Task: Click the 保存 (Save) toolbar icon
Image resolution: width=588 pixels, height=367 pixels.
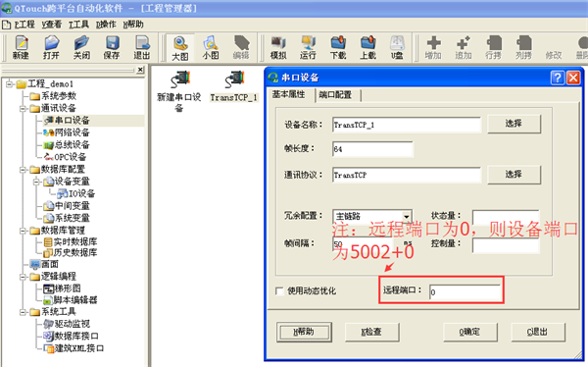Action: (x=112, y=48)
